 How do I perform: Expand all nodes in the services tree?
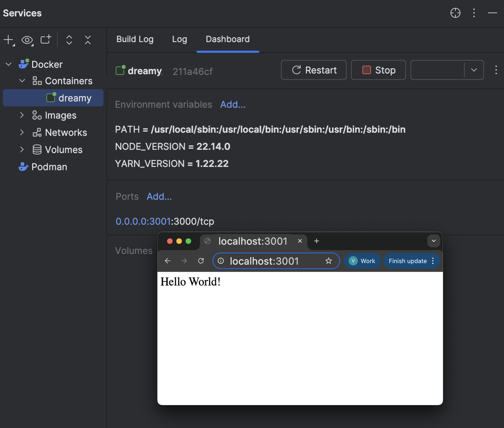pos(69,40)
